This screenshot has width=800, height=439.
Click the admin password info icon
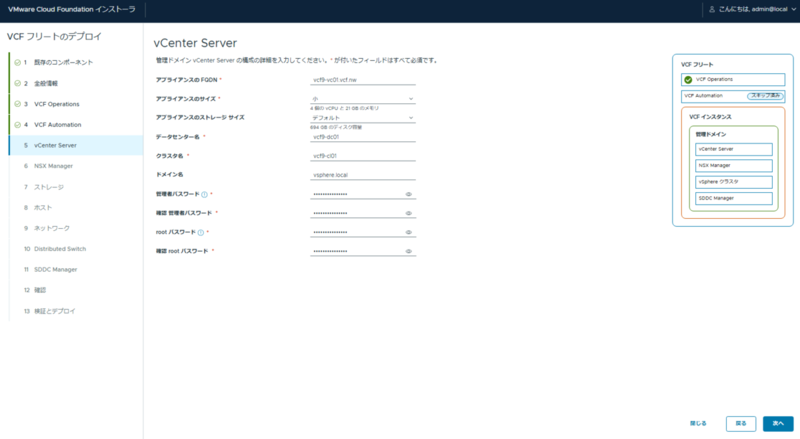(x=204, y=194)
